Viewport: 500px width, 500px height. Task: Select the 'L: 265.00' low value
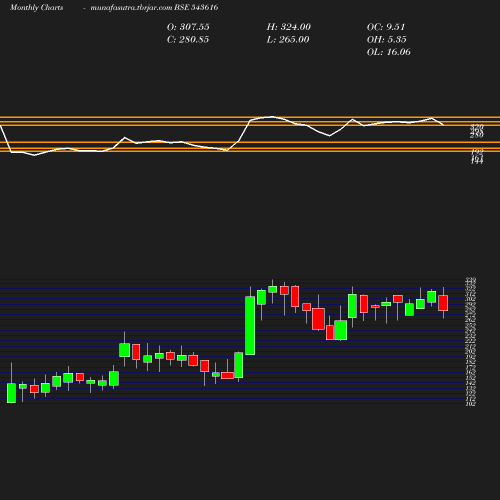(x=288, y=40)
